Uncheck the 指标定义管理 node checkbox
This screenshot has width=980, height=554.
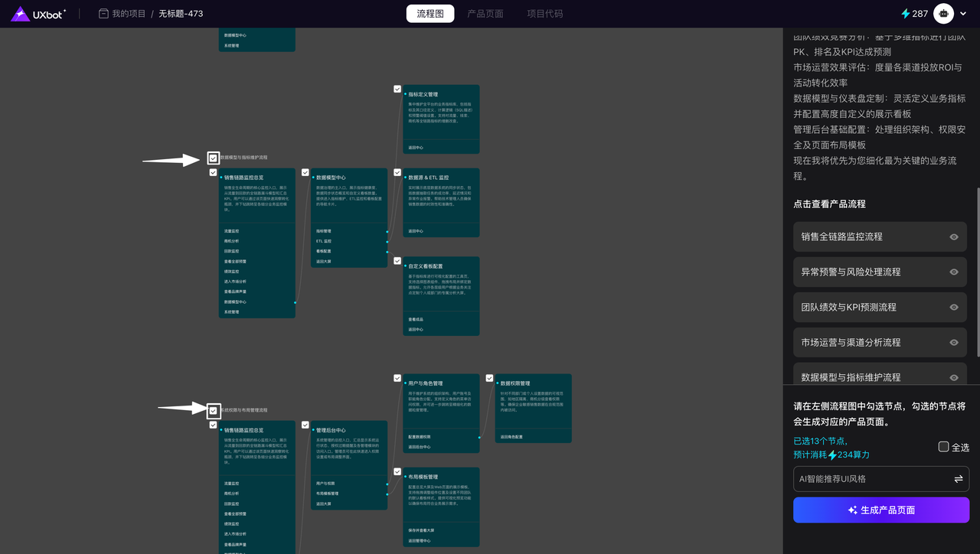397,89
